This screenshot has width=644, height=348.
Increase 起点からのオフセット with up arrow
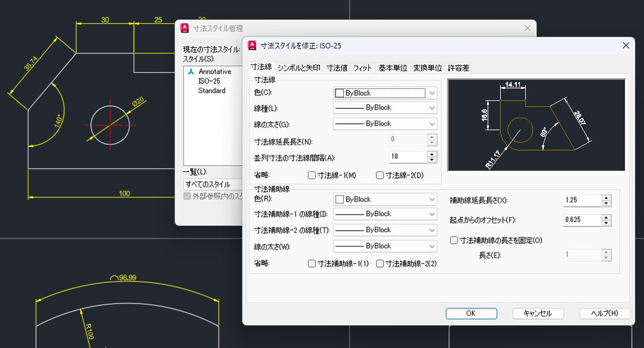point(606,217)
